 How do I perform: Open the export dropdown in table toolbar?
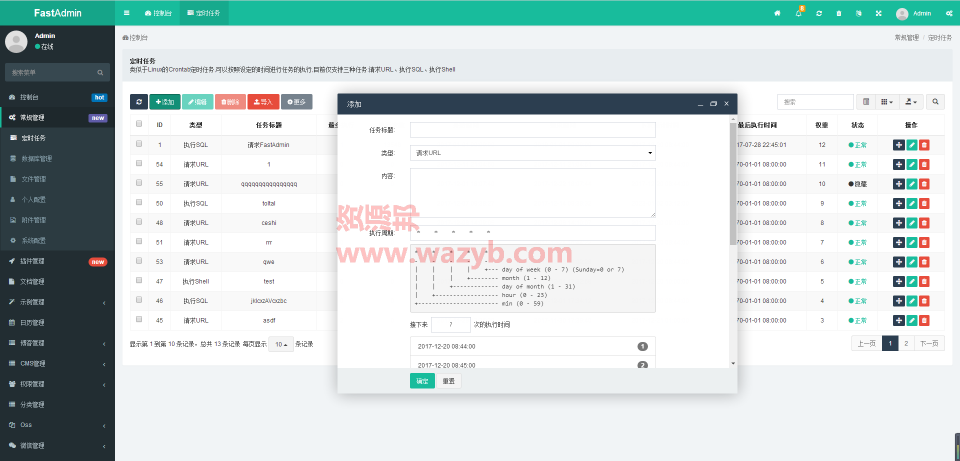click(x=910, y=102)
